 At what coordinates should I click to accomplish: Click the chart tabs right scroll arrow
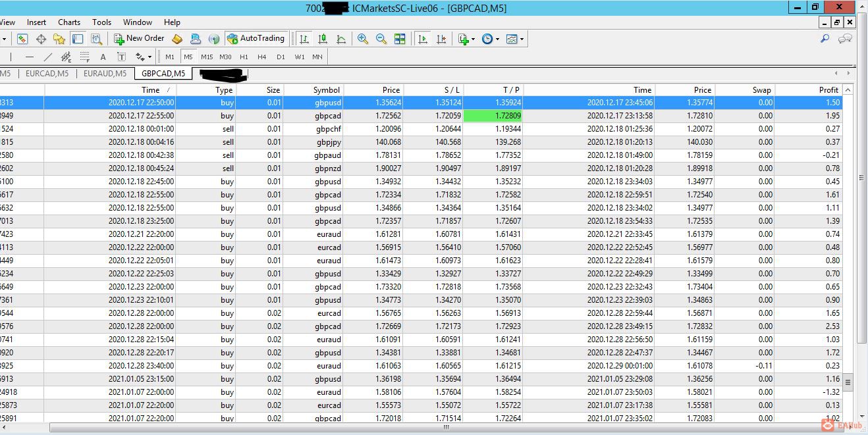click(x=848, y=74)
